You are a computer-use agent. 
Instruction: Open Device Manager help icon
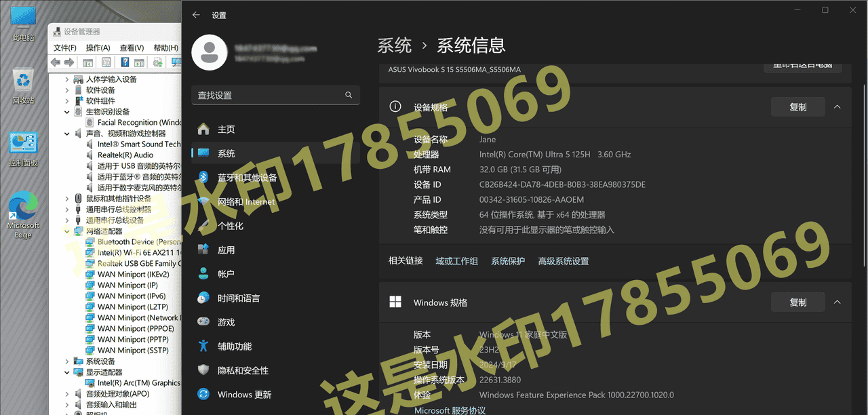pos(124,62)
